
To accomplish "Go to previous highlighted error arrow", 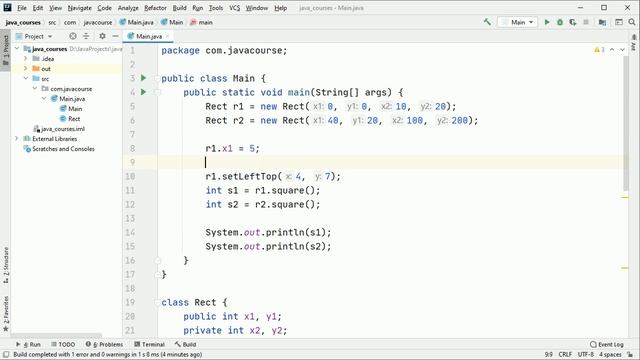I will (612, 50).
